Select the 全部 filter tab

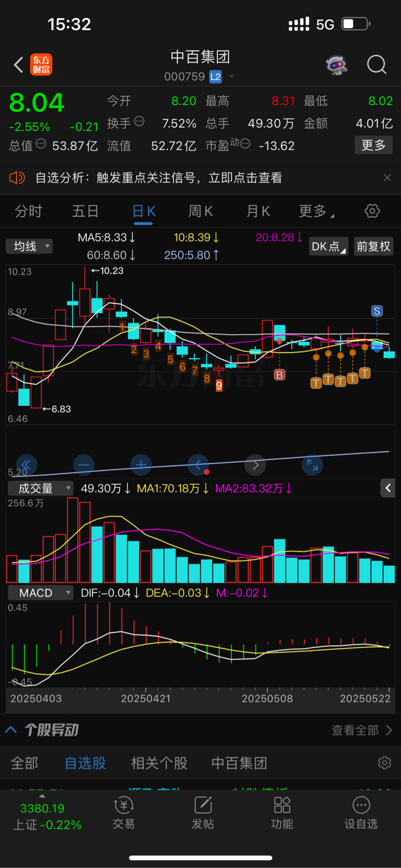[x=25, y=763]
